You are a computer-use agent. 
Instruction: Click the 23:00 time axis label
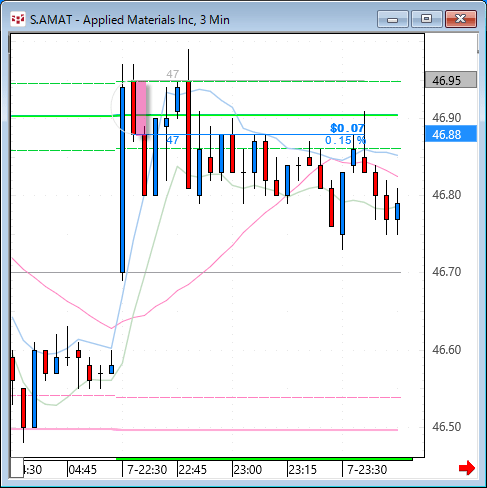[x=248, y=470]
